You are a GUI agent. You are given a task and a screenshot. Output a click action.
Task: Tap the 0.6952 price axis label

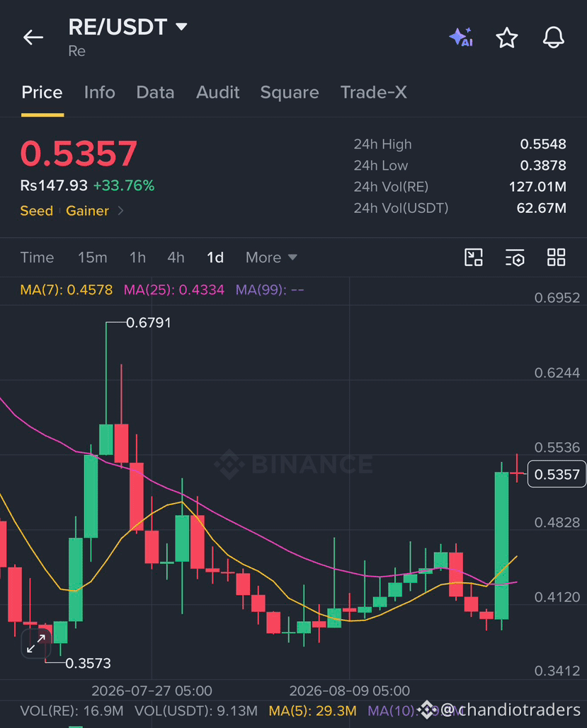pos(557,298)
